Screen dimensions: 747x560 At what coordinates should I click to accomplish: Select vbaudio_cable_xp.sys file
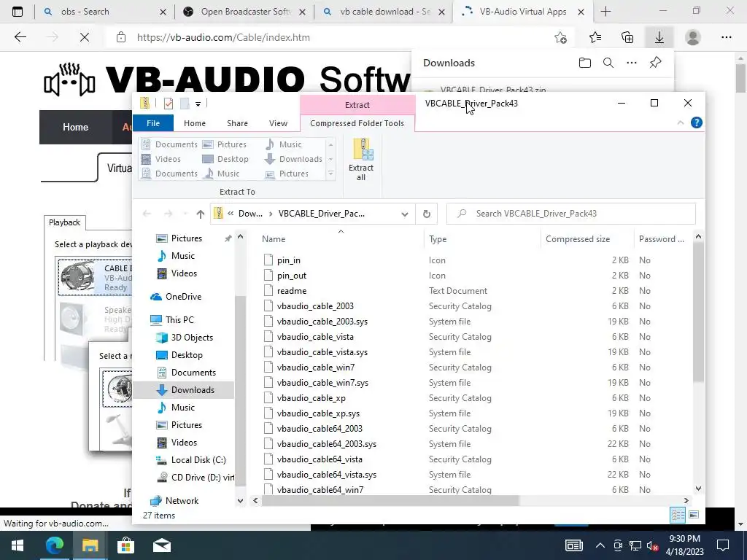[318, 413]
